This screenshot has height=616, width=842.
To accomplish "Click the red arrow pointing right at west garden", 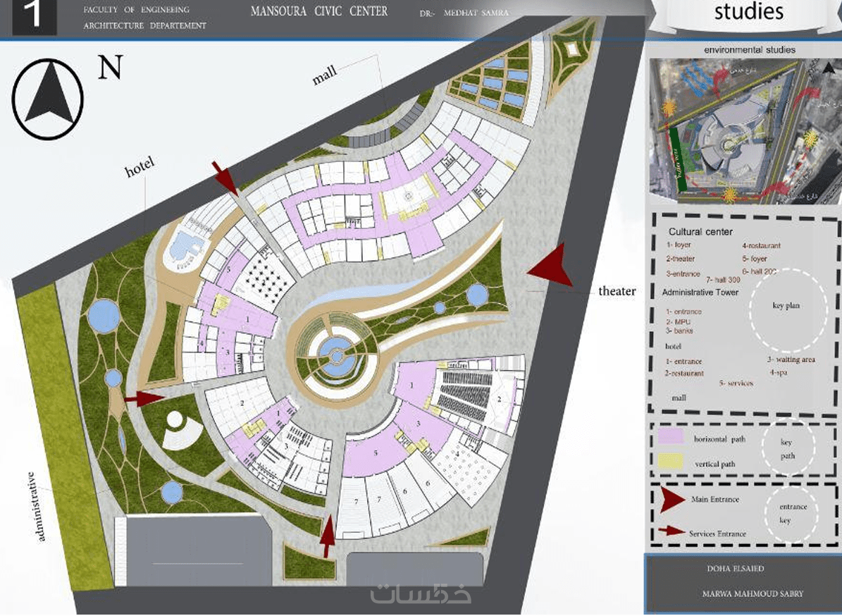I will click(144, 398).
